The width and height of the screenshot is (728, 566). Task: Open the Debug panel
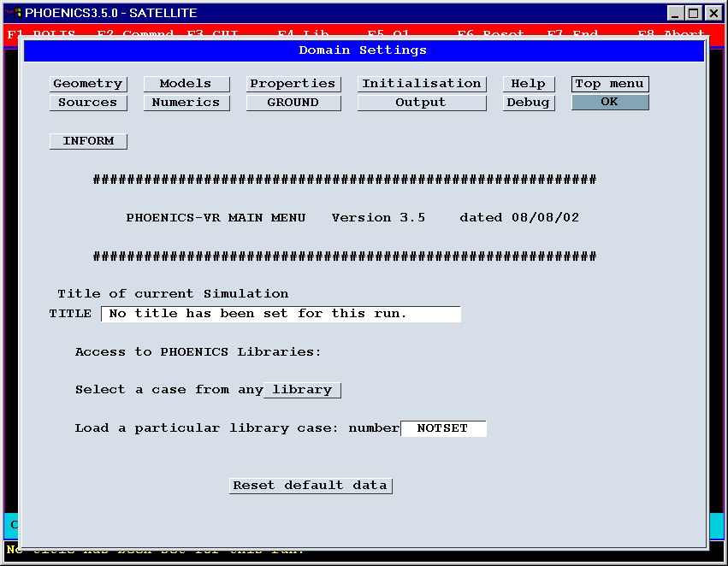click(x=528, y=103)
